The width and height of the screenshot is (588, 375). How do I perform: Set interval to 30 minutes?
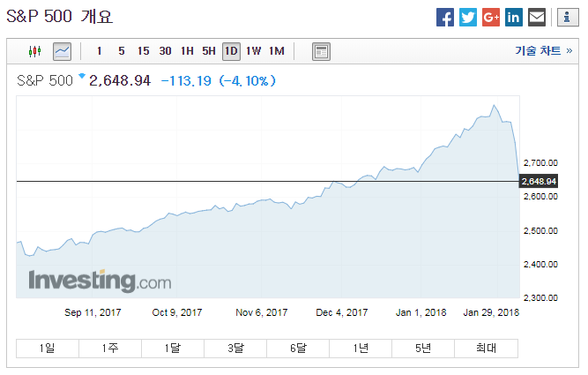(166, 51)
